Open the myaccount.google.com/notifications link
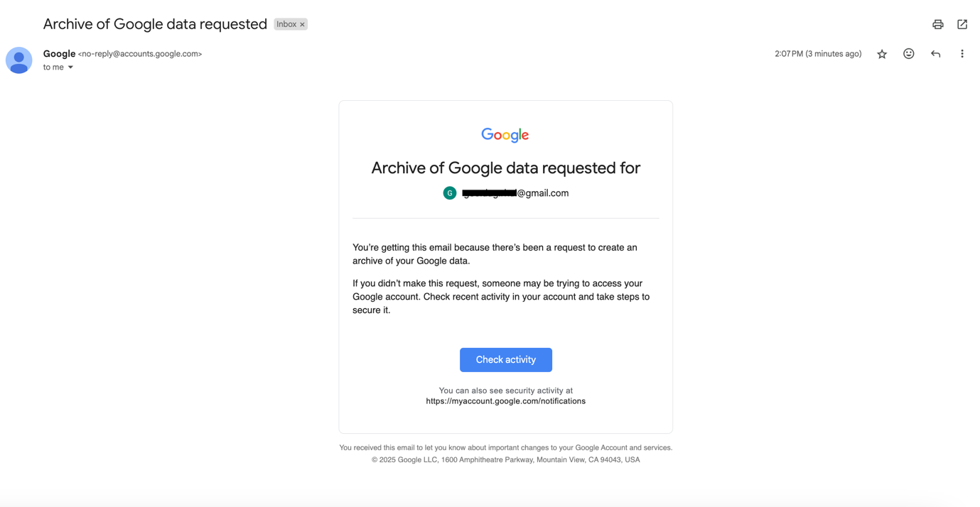The image size is (980, 507). coord(505,401)
